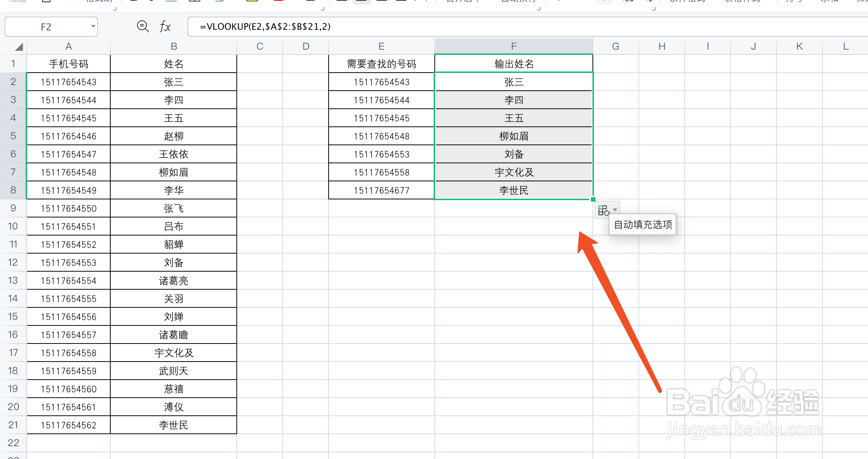Select the cell containing 王依依

pos(174,154)
